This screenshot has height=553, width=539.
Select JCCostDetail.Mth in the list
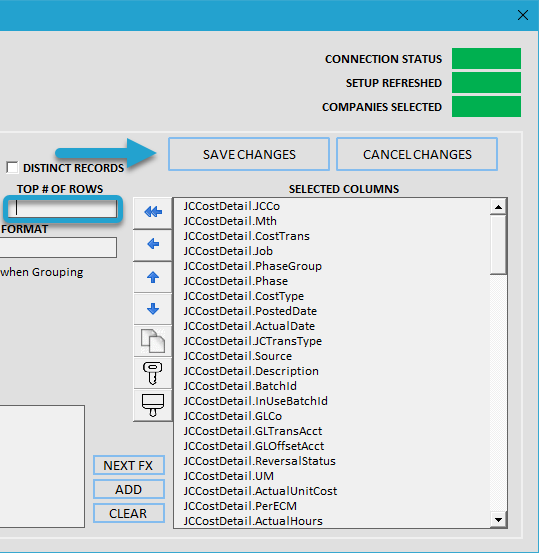[x=230, y=221]
